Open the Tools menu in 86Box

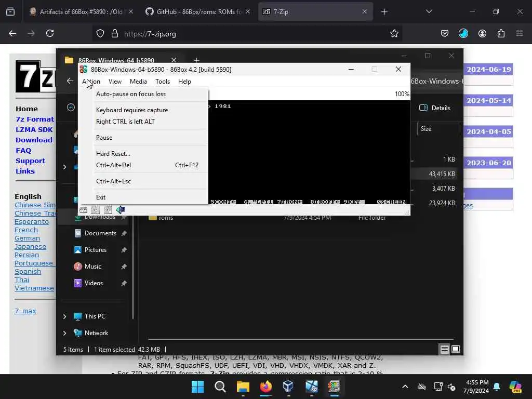pos(163,82)
